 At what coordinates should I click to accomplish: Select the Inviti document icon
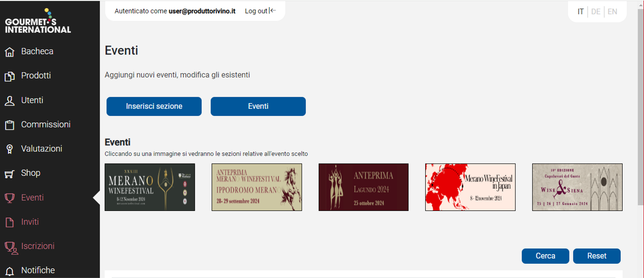click(x=10, y=223)
